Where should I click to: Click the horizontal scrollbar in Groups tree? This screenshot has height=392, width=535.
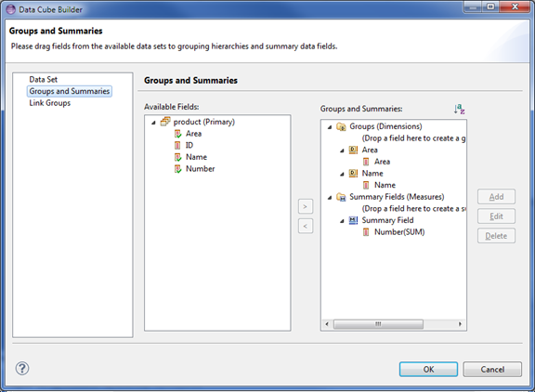(x=394, y=324)
